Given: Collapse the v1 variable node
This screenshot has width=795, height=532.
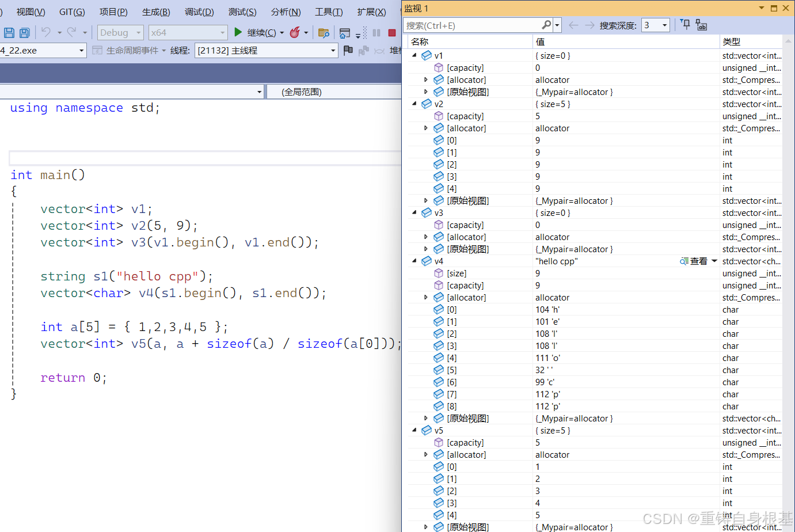Looking at the screenshot, I should 414,55.
